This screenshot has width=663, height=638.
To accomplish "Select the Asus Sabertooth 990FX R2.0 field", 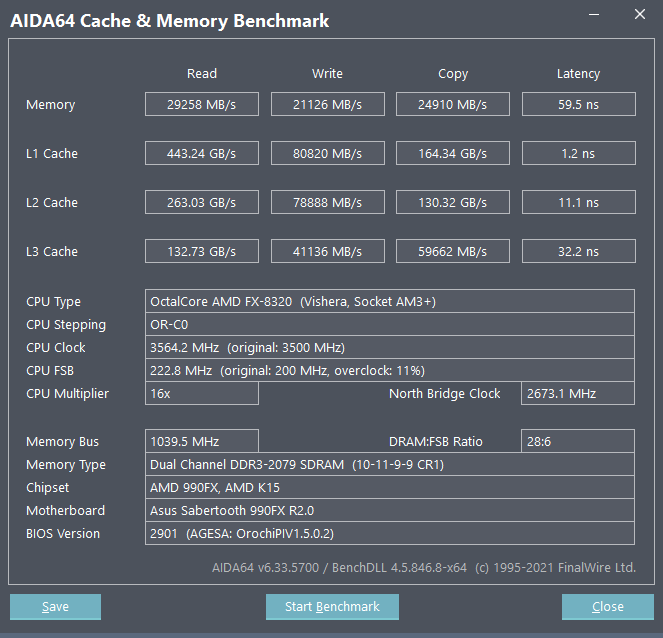I will point(389,510).
